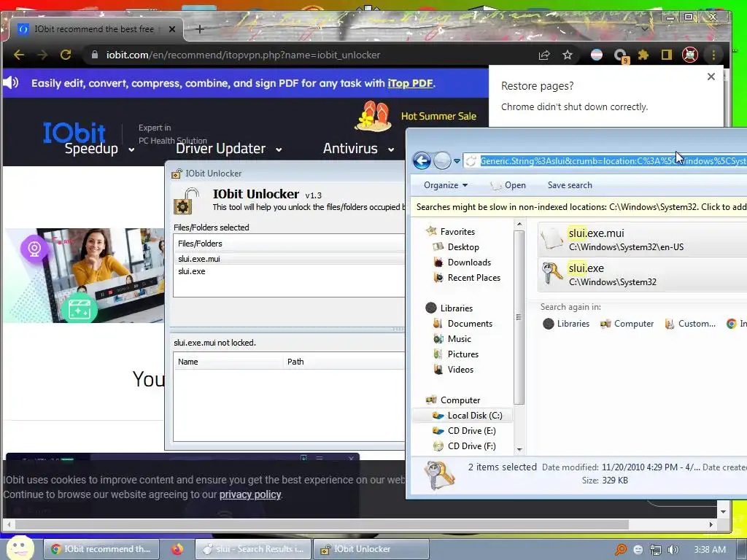Click Open in Explorer toolbar
This screenshot has height=560, width=747.
coord(508,185)
